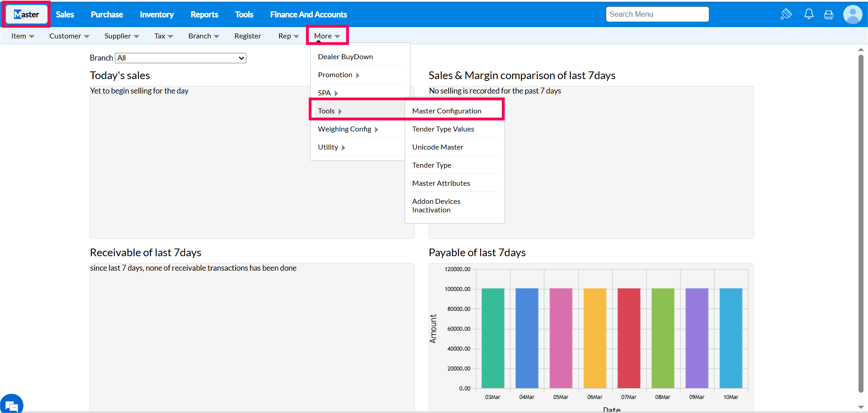
Task: Open the notifications bell
Action: click(809, 14)
